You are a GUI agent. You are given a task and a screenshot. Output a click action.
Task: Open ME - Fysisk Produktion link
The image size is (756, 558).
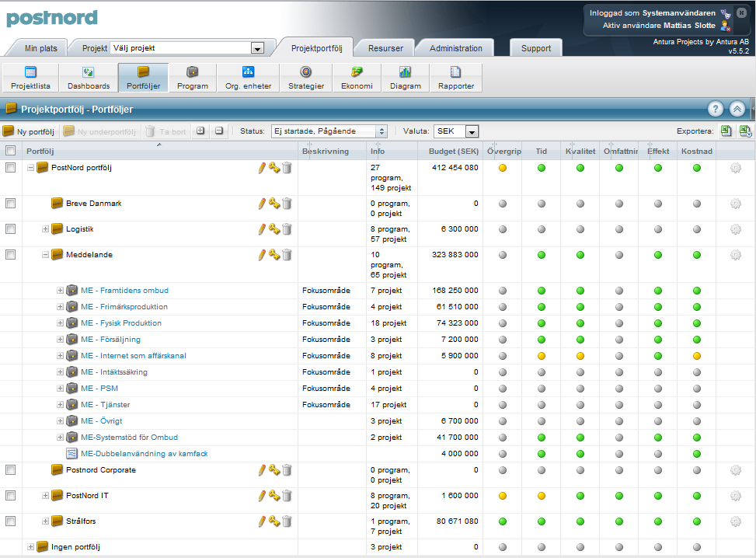click(121, 323)
